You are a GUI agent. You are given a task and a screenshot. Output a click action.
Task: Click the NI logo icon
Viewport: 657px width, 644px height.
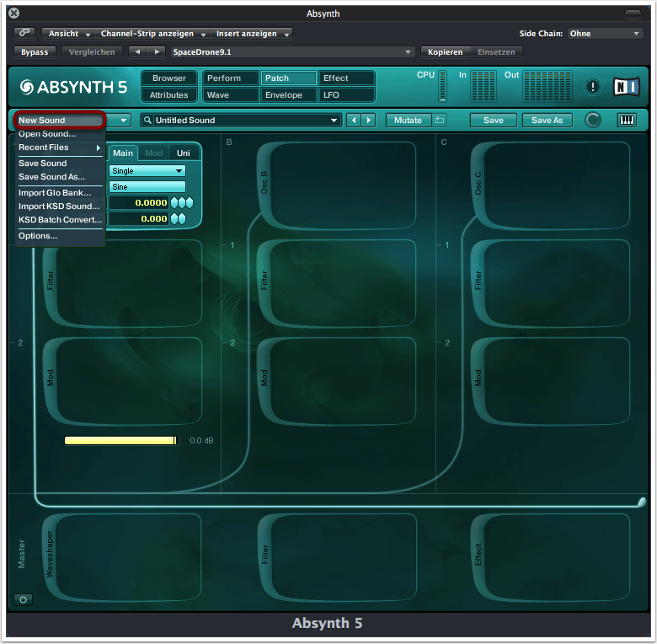[626, 87]
